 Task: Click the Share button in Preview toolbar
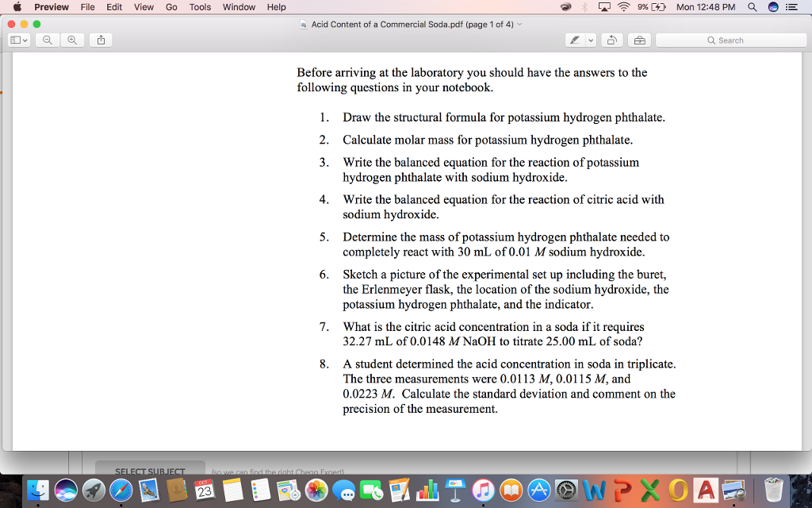click(x=101, y=40)
